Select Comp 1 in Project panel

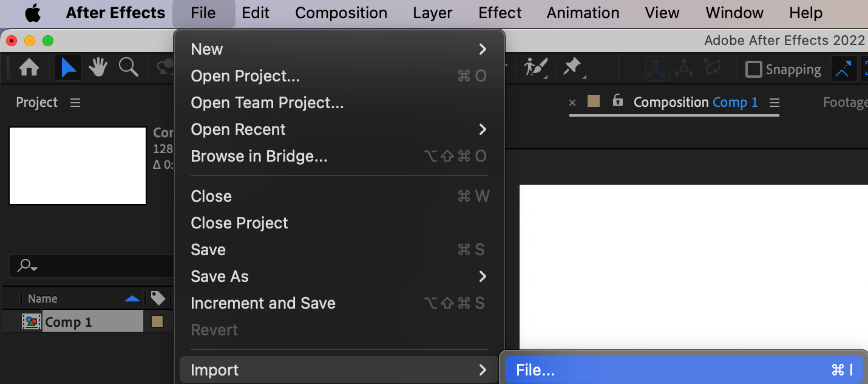pos(68,322)
